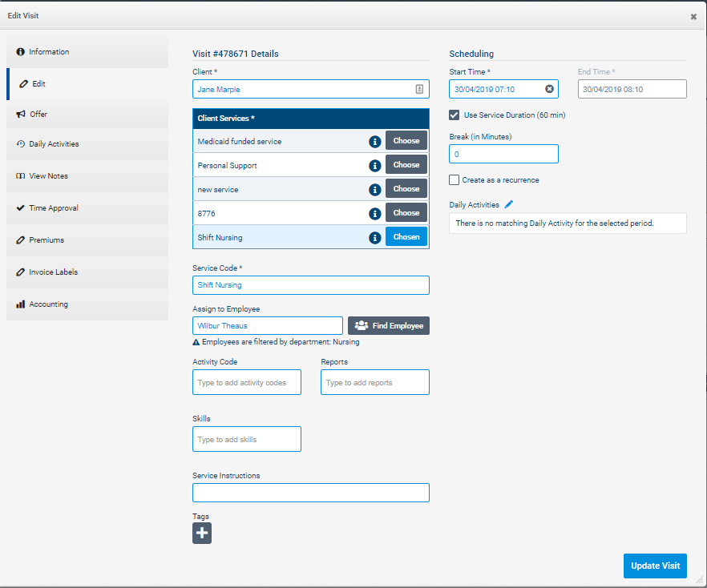Click into the Break in Minutes field
707x588 pixels.
pyautogui.click(x=503, y=154)
